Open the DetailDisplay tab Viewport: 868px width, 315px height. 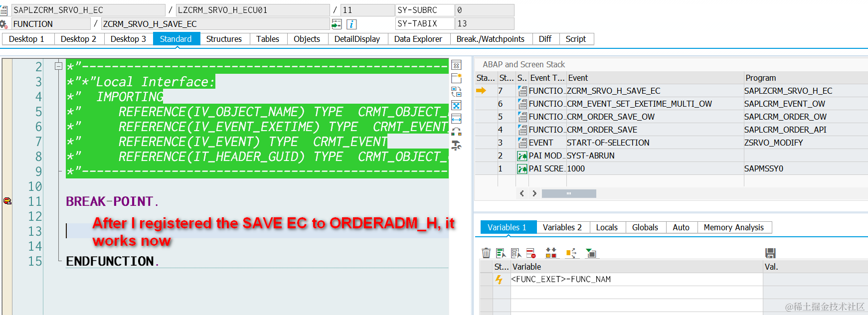tap(357, 39)
